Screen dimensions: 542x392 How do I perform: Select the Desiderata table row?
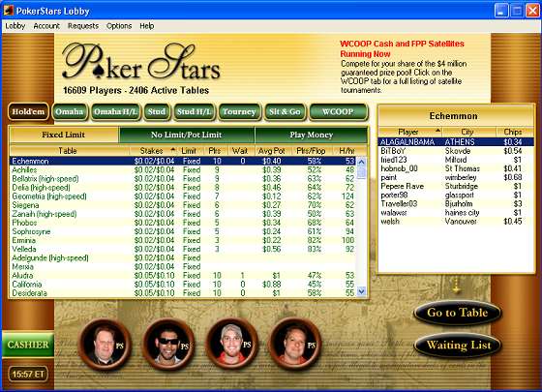(x=183, y=293)
